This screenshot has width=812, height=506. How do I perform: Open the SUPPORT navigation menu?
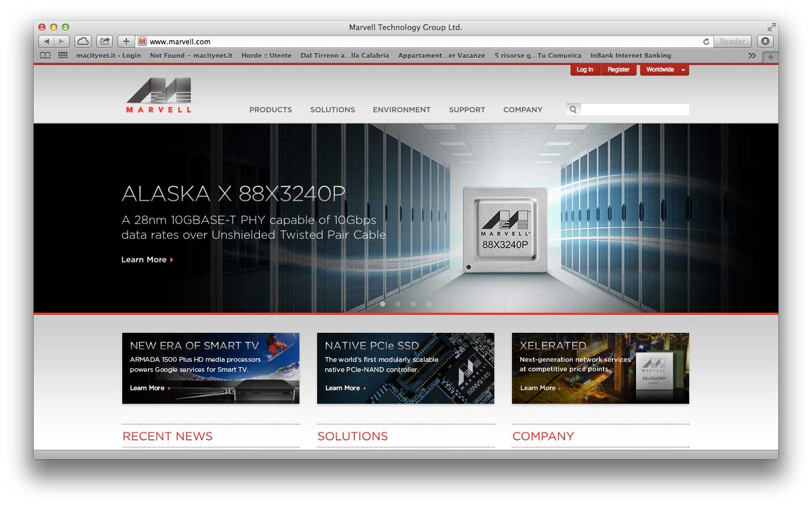pyautogui.click(x=467, y=109)
